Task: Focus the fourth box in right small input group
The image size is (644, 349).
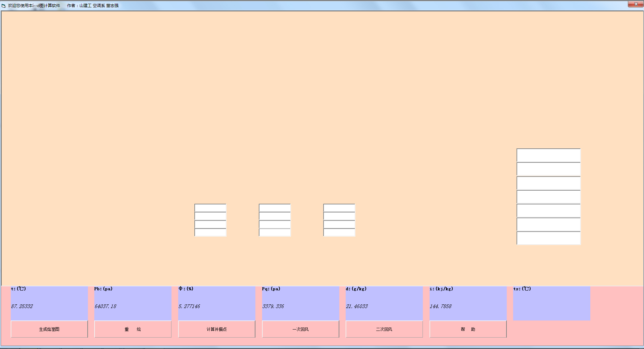Action: click(x=339, y=233)
